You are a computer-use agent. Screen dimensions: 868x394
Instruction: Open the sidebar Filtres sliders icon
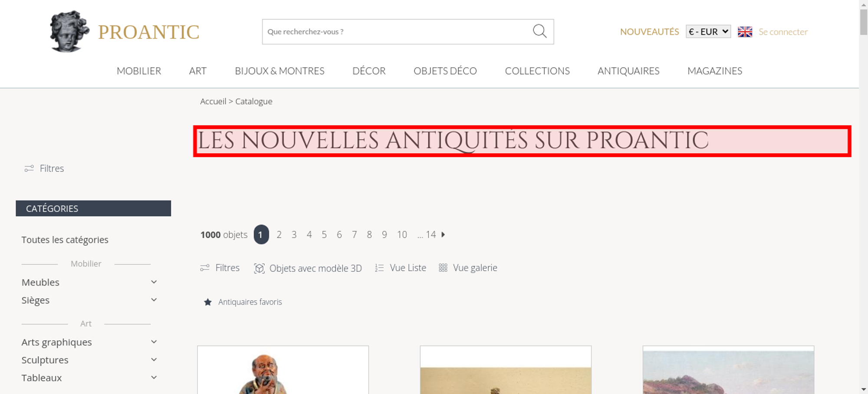pos(29,168)
